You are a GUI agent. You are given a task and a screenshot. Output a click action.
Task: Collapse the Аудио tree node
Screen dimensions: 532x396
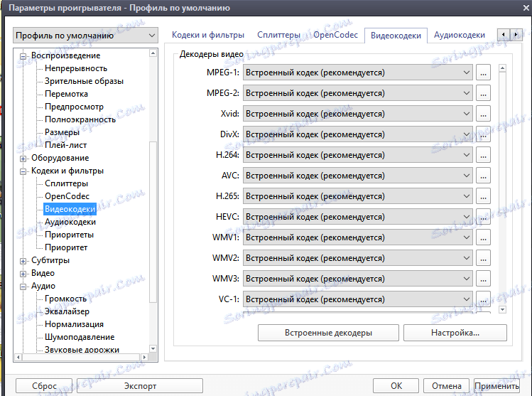coord(23,287)
